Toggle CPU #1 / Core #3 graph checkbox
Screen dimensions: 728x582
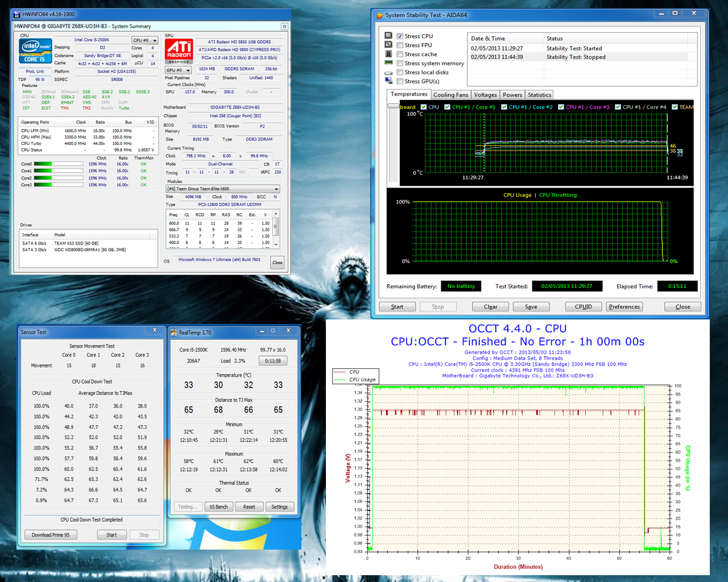click(561, 107)
